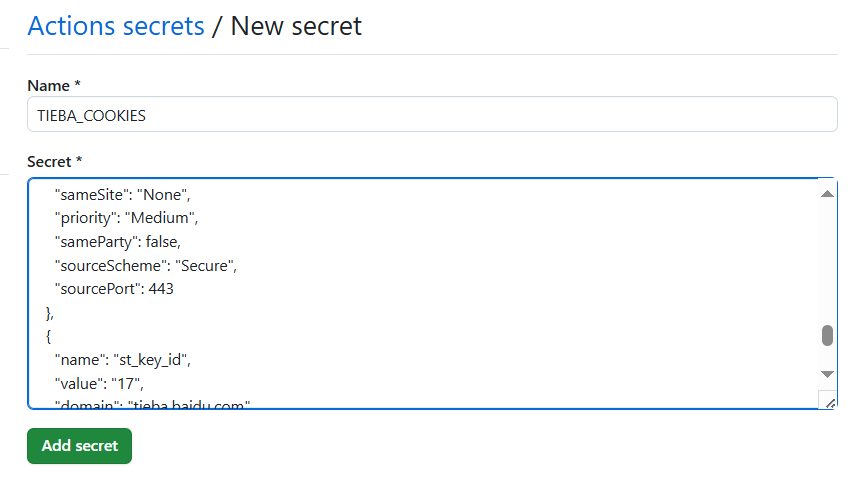Click the Secret textarea scrollbar down arrow

(827, 374)
